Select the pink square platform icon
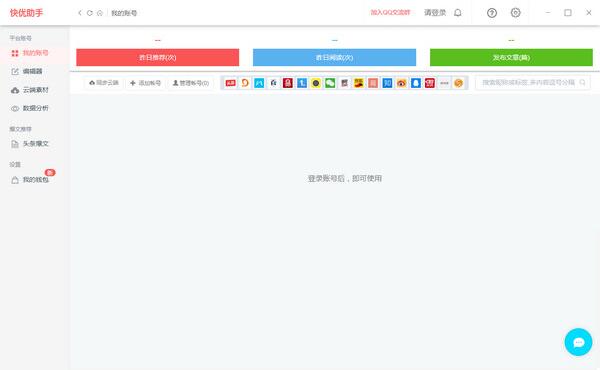The height and width of the screenshot is (370, 600). [373, 83]
